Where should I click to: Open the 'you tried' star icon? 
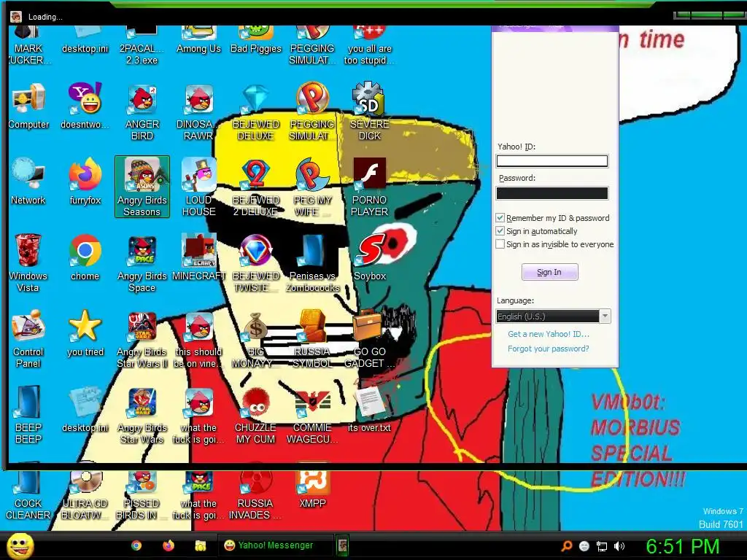click(x=85, y=332)
